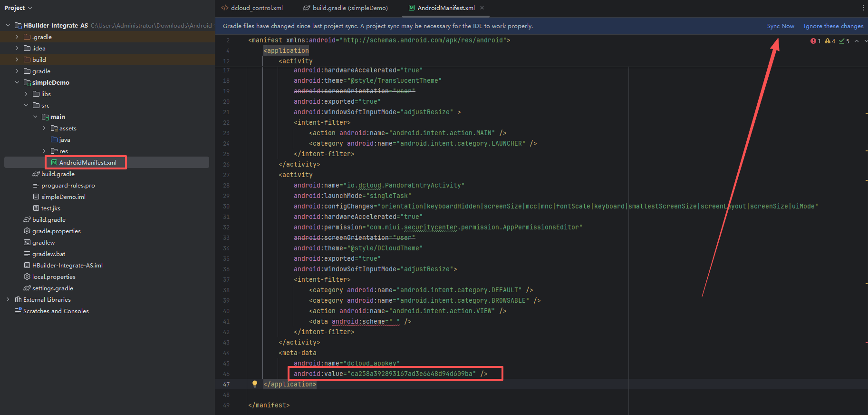Image resolution: width=868 pixels, height=415 pixels.
Task: Click the HBuilder-Integrate-AS.iml file icon
Action: tap(27, 265)
